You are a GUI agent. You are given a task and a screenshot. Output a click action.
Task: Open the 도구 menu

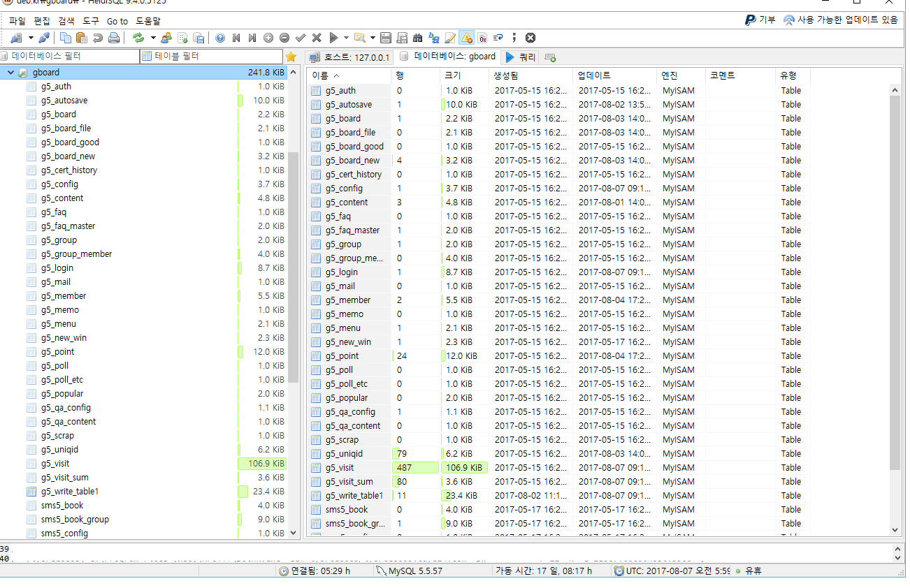[91, 21]
